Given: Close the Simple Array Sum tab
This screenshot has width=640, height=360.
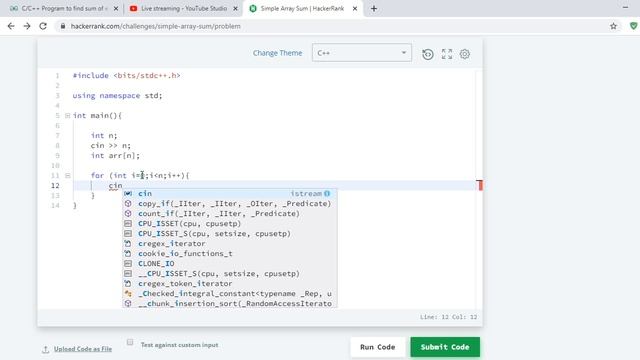Looking at the screenshot, I should coord(355,8).
